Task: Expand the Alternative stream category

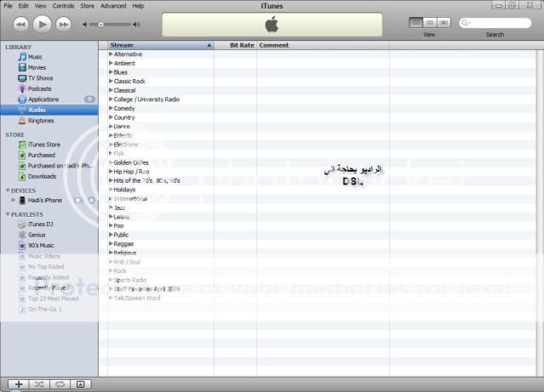Action: 111,54
